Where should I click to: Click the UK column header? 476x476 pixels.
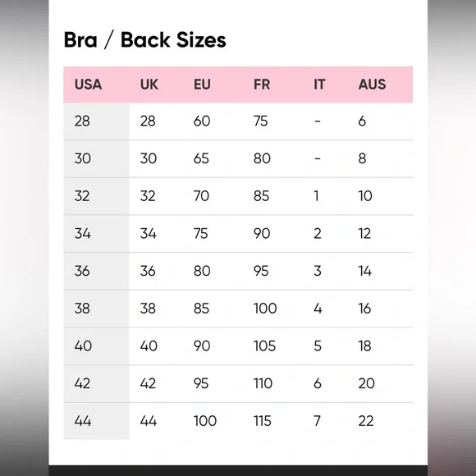[149, 85]
